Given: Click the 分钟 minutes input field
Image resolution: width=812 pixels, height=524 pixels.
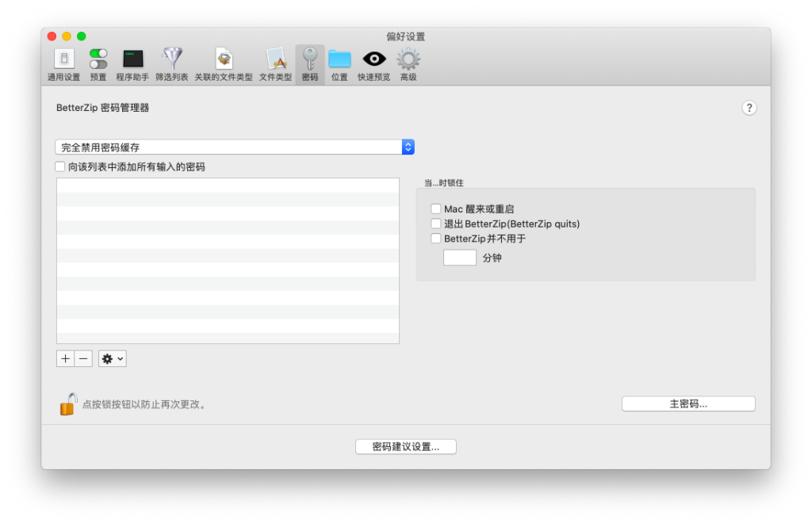Looking at the screenshot, I should click(460, 257).
